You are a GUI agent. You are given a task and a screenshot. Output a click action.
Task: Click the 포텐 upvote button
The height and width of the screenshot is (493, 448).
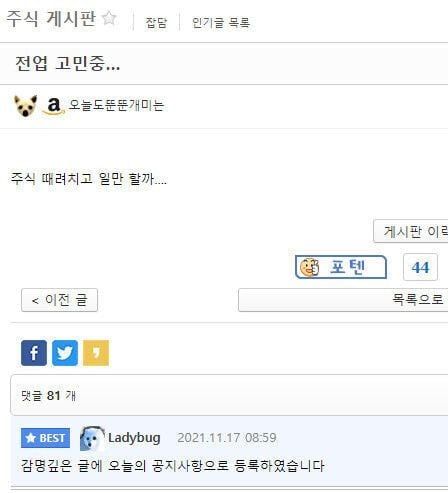[341, 267]
